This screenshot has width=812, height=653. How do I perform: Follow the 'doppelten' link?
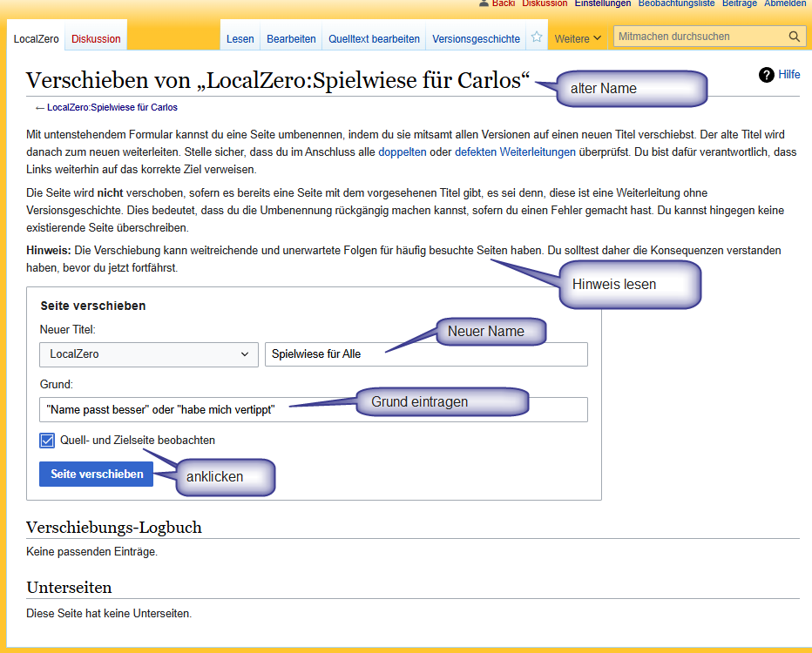403,152
